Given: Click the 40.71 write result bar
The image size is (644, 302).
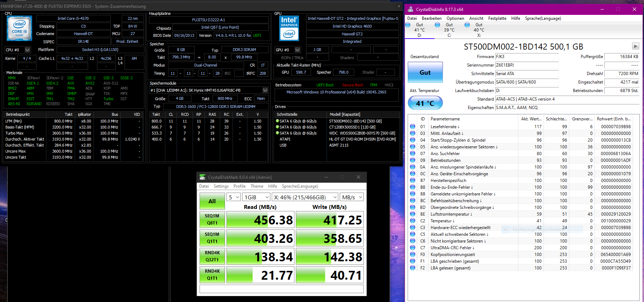Looking at the screenshot, I should click(330, 275).
